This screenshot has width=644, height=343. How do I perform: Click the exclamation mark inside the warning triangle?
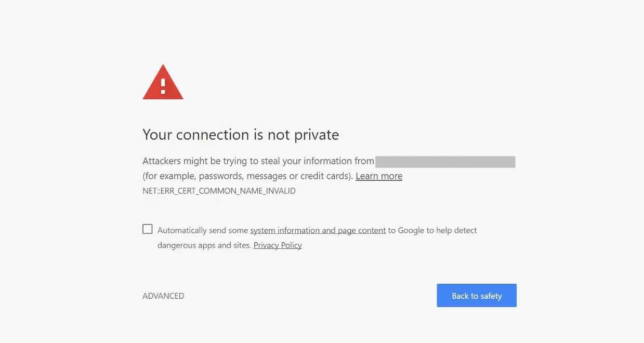click(x=163, y=86)
